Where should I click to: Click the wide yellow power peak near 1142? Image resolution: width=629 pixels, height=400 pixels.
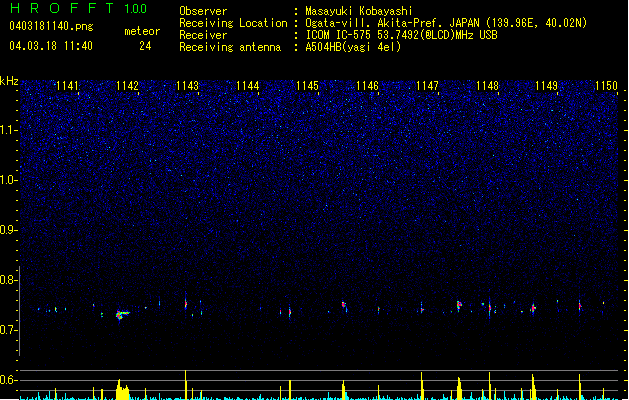122,390
